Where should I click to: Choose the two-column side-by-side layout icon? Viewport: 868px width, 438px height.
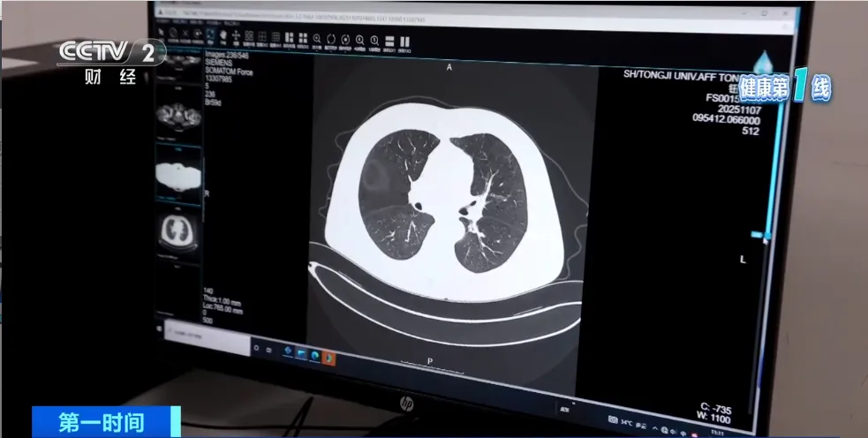tap(404, 40)
